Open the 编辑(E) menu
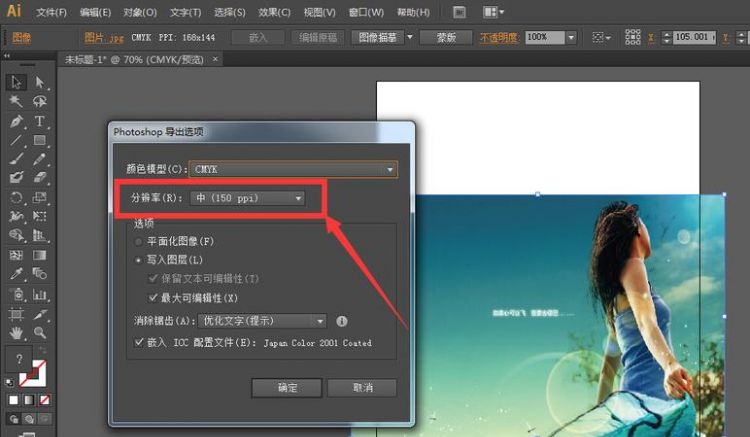This screenshot has width=750, height=437. [x=95, y=12]
